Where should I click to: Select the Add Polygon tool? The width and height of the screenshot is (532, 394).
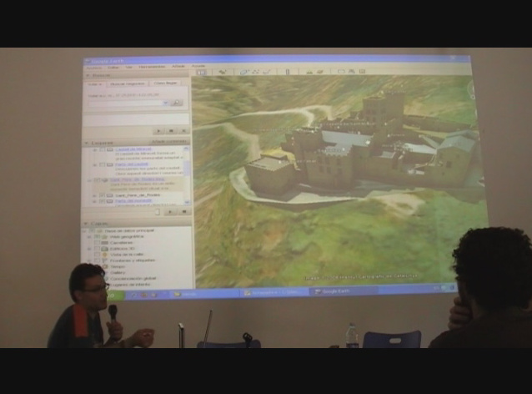coord(244,72)
